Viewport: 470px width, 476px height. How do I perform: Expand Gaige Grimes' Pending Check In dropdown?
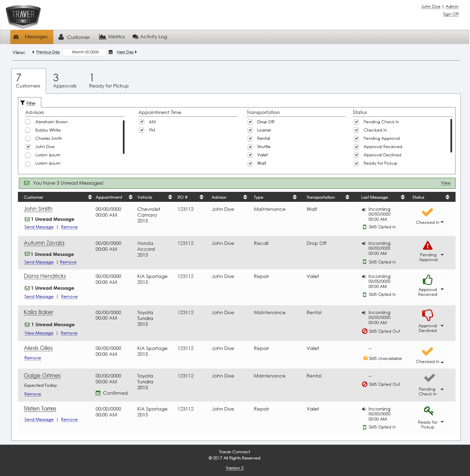click(442, 390)
